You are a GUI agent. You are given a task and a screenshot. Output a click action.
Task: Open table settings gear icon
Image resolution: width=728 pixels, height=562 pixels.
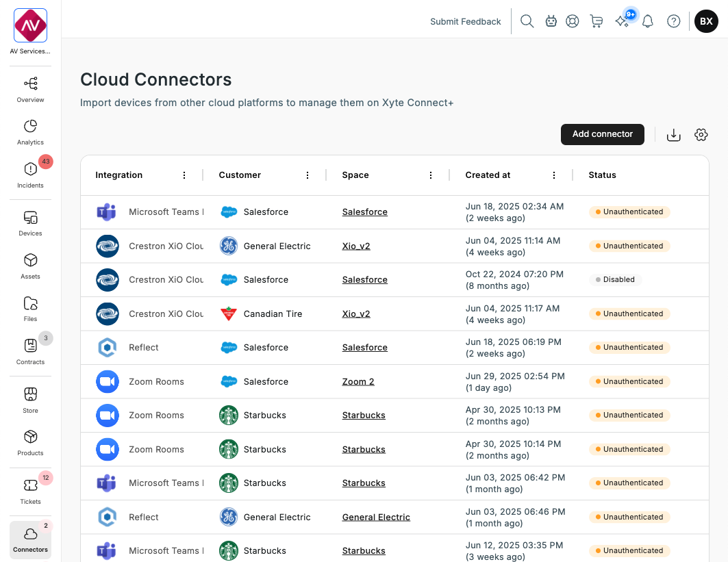point(701,135)
